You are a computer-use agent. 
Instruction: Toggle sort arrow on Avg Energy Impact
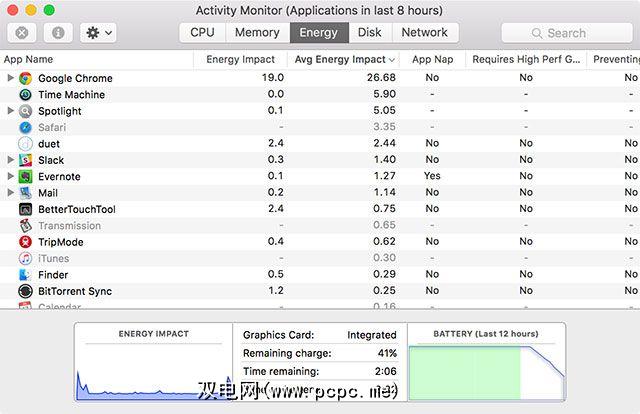pos(392,60)
